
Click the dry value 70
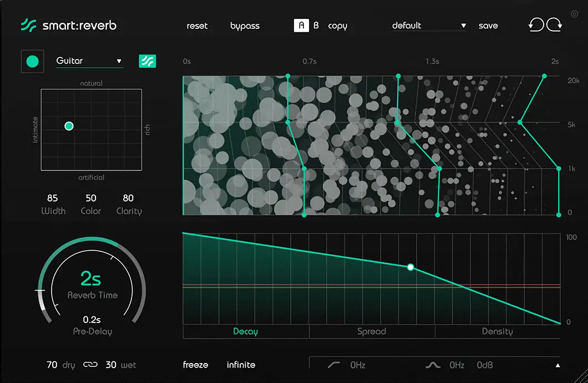pyautogui.click(x=52, y=365)
